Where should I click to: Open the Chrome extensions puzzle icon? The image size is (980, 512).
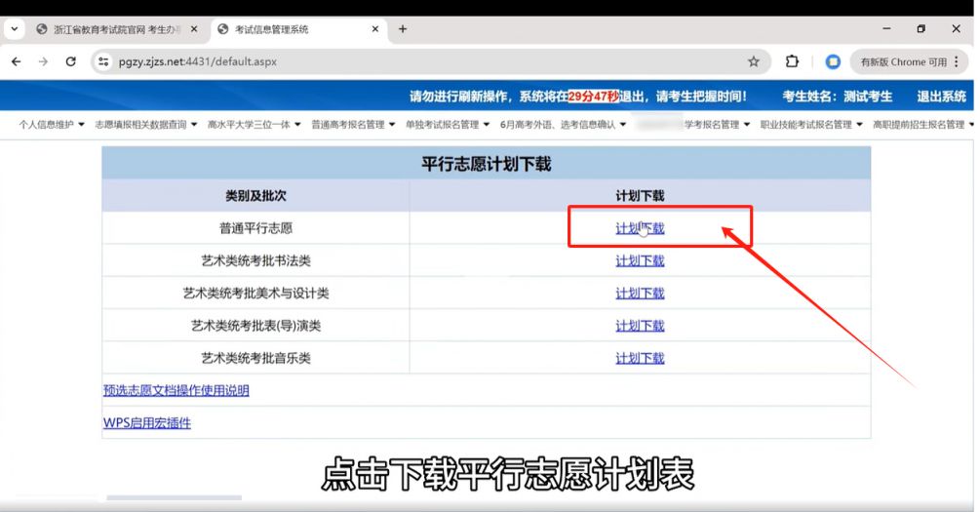click(792, 61)
